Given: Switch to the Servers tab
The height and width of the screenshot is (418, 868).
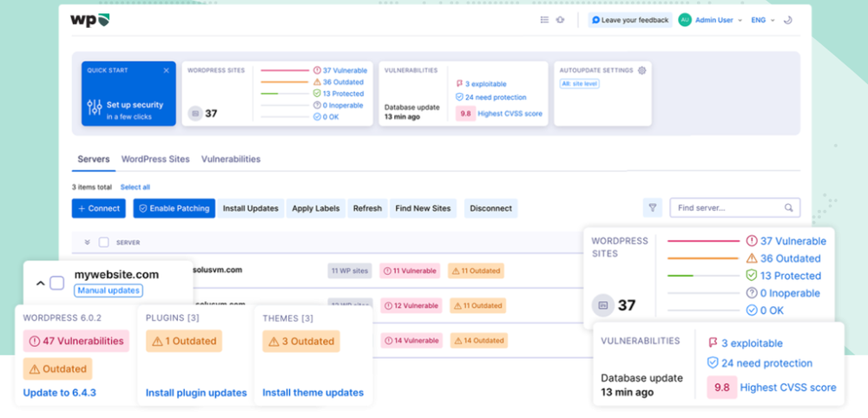Looking at the screenshot, I should click(x=94, y=160).
